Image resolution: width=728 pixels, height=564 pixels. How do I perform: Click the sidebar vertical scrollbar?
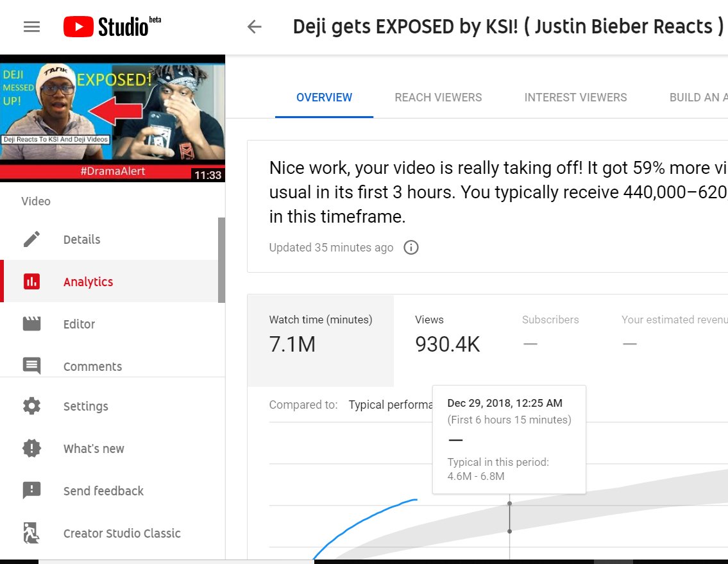click(221, 260)
